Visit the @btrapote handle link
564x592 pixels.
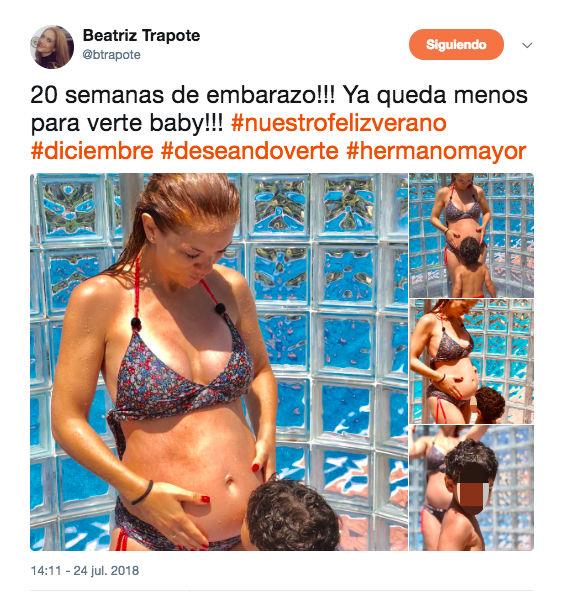(x=111, y=55)
